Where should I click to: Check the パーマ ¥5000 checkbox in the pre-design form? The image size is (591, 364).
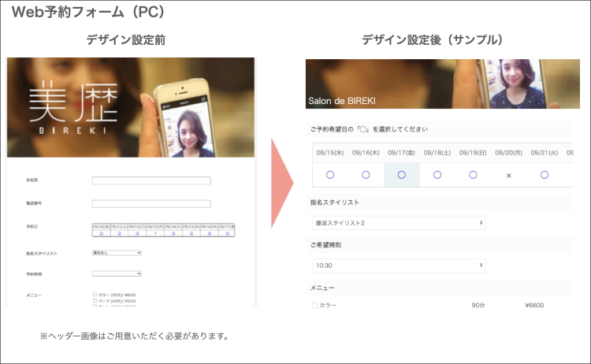[x=95, y=301]
